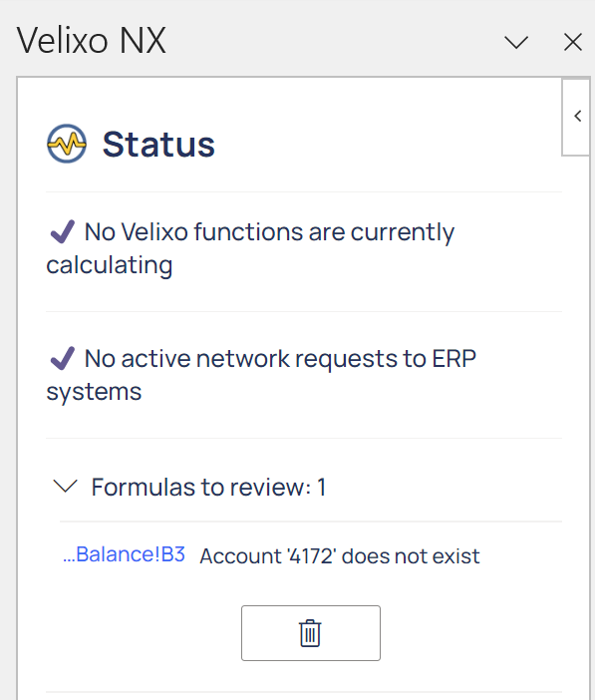This screenshot has height=700, width=595.
Task: Click the Status heartbeat pulse icon
Action: (67, 144)
